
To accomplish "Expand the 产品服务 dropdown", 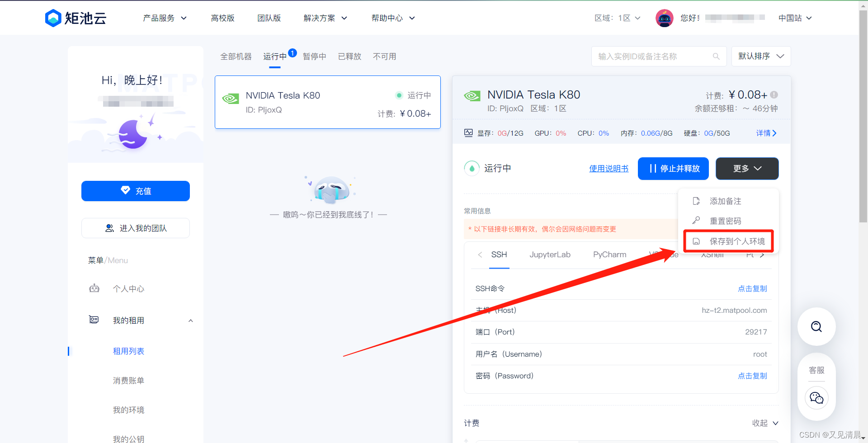I will tap(165, 18).
